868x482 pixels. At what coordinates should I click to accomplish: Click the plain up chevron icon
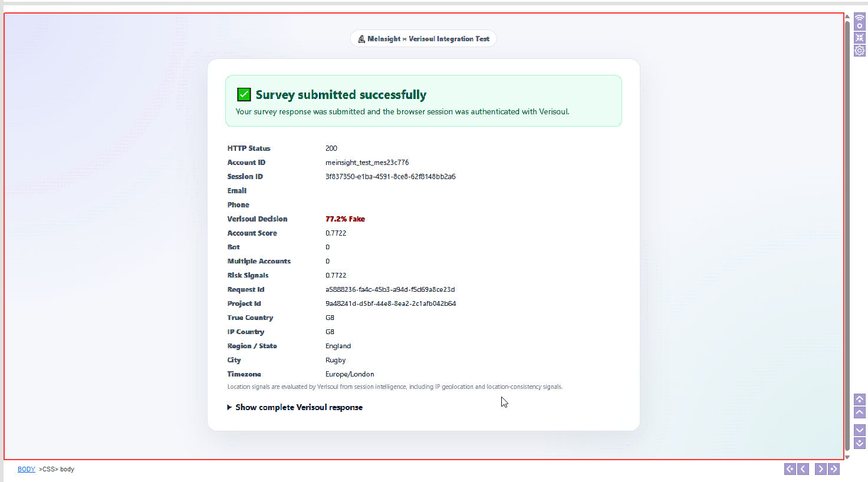click(x=860, y=412)
